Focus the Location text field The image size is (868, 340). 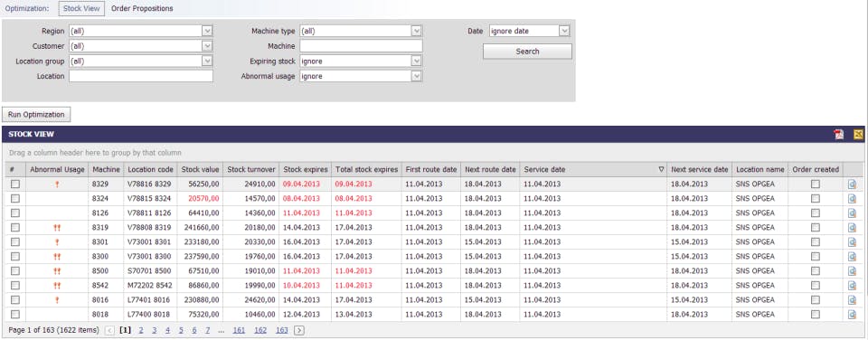pyautogui.click(x=141, y=77)
